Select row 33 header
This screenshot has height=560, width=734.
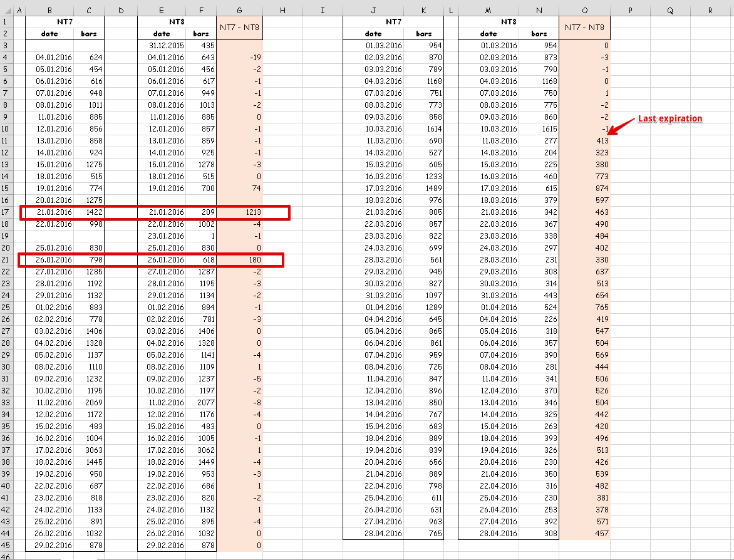tap(5, 403)
